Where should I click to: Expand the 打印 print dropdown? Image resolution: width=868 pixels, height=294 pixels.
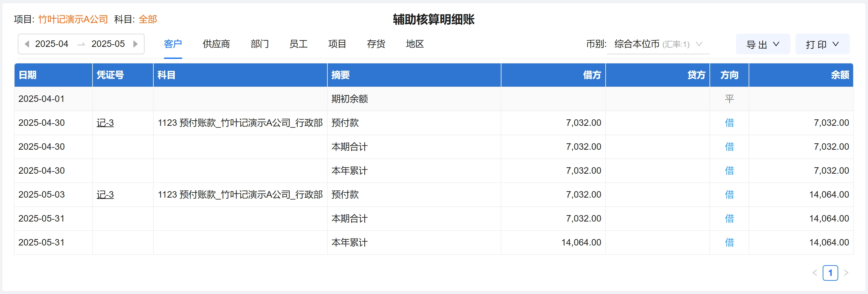pyautogui.click(x=822, y=44)
